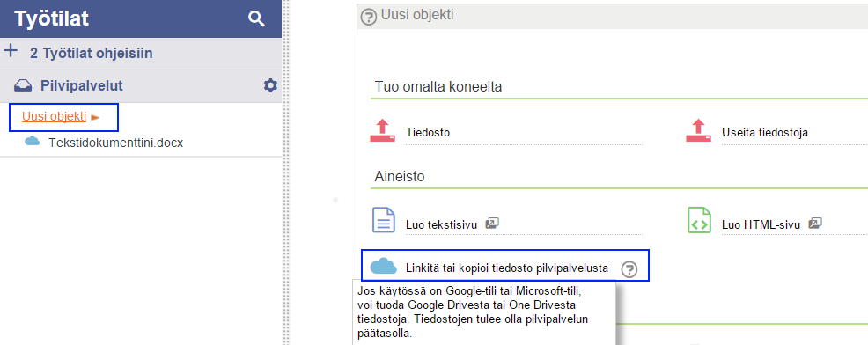Click the upload icon for Tiedosto
This screenshot has width=868, height=345.
383,130
